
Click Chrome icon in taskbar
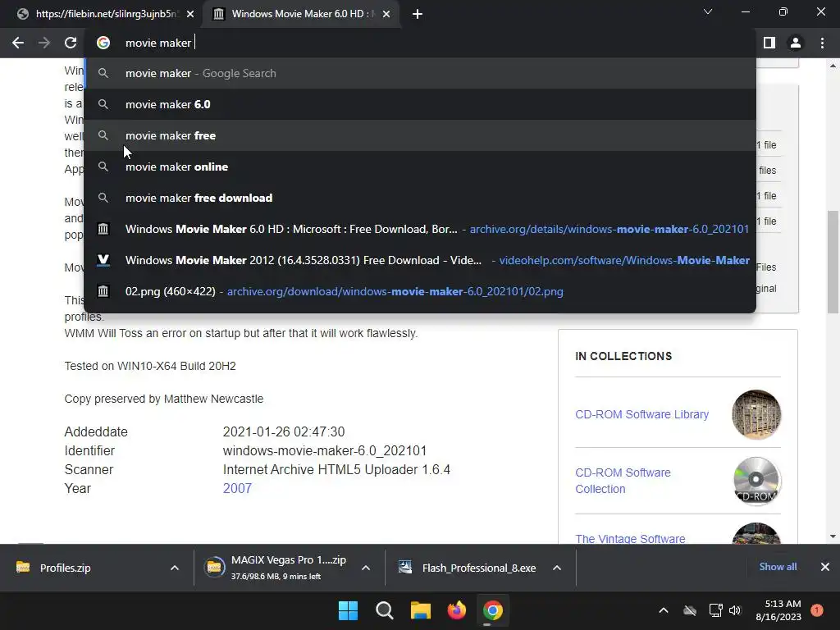coord(493,610)
